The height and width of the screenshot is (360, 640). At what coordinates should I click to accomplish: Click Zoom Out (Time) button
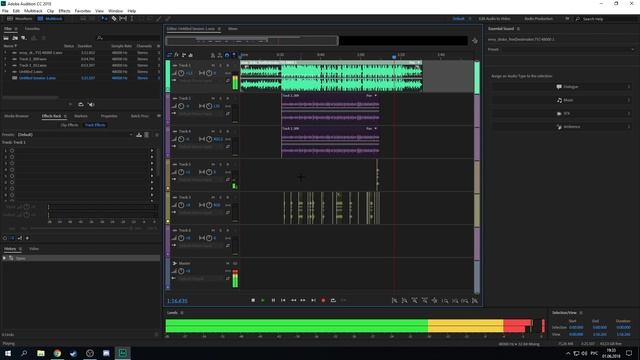424,300
